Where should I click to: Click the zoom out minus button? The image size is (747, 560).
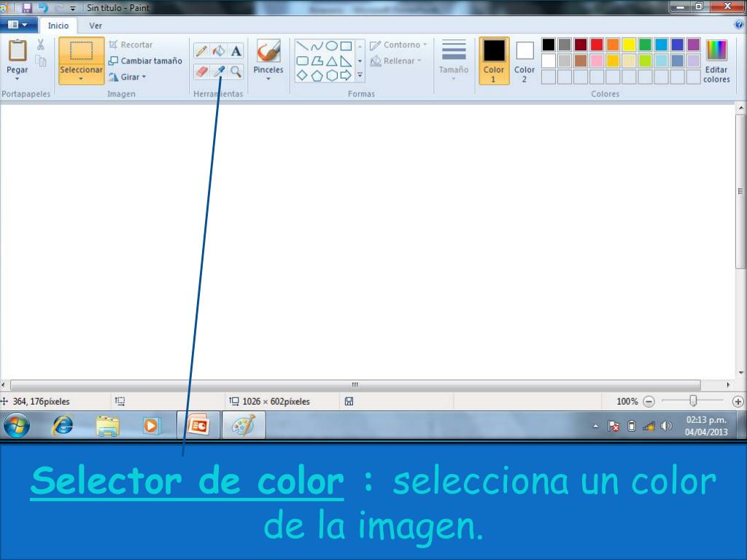tap(649, 402)
